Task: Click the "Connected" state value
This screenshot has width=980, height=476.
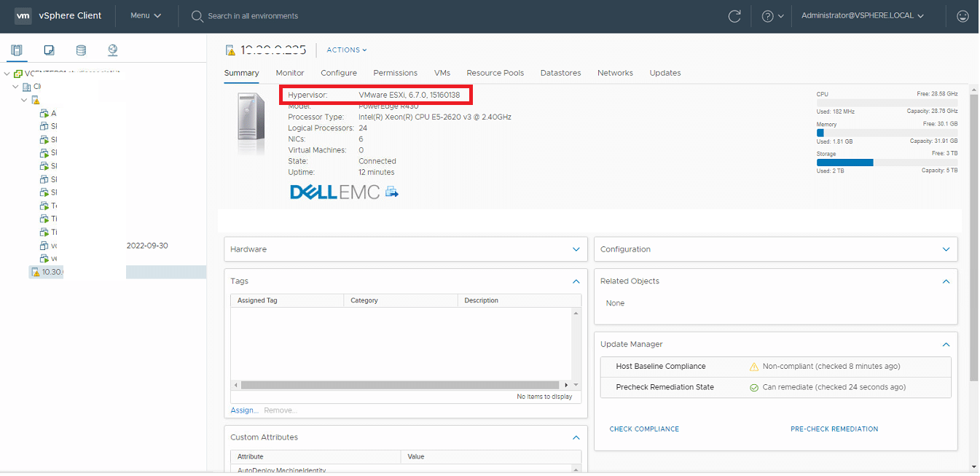Action: click(x=377, y=161)
